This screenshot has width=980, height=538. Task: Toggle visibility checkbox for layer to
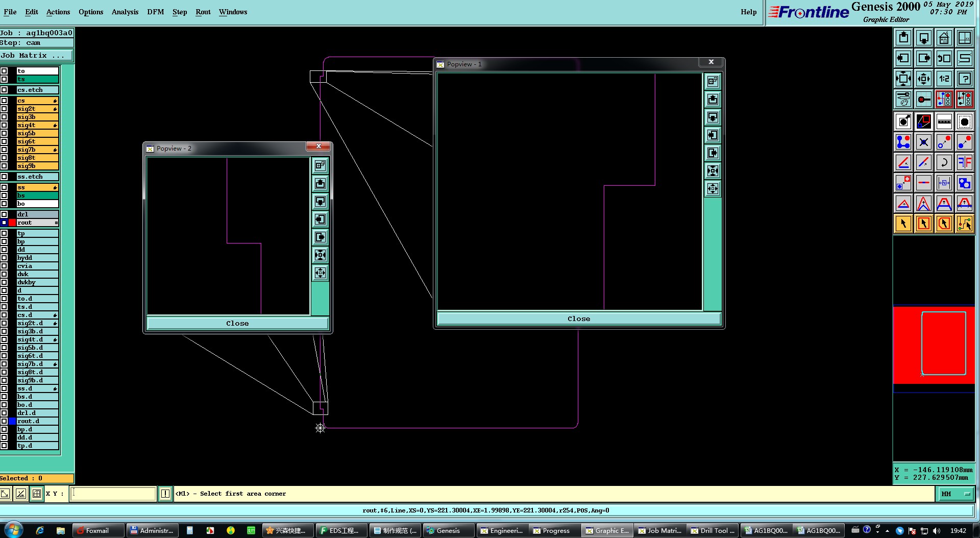tap(4, 71)
